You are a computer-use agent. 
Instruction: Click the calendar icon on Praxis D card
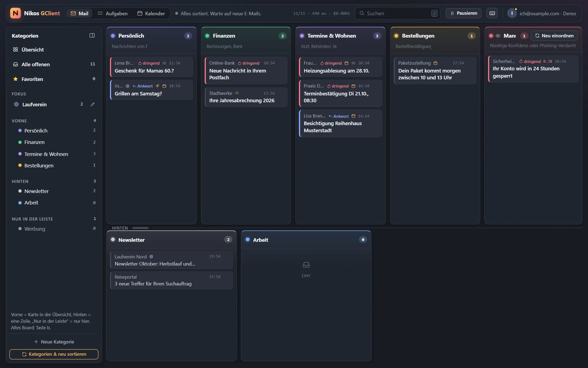(x=353, y=86)
